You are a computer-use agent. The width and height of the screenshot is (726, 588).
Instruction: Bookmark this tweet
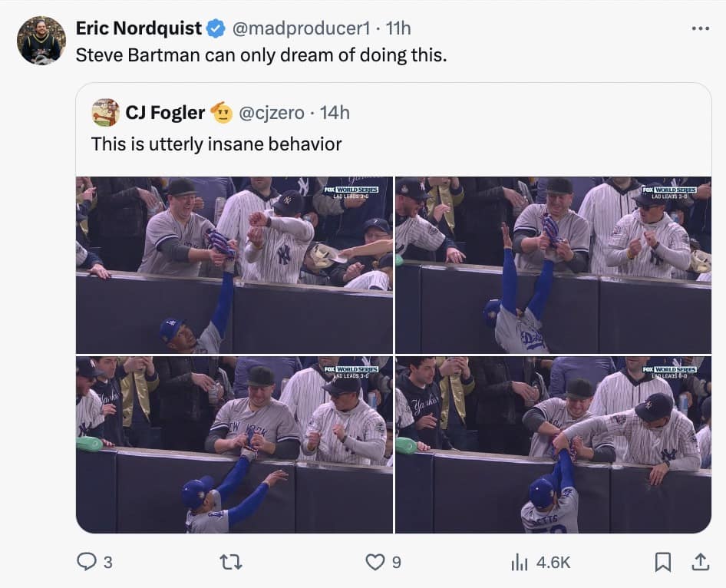[662, 563]
